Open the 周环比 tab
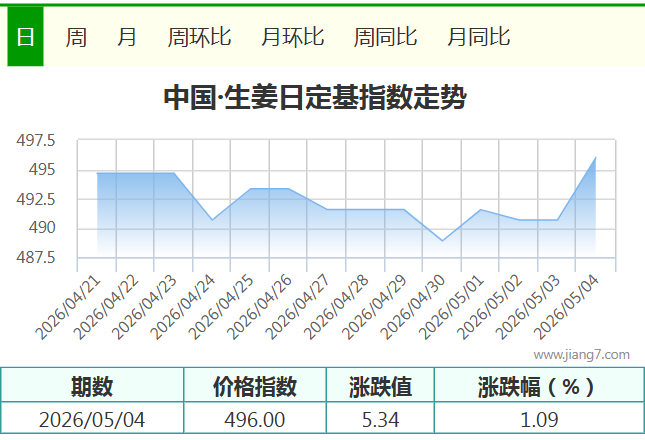 point(200,37)
